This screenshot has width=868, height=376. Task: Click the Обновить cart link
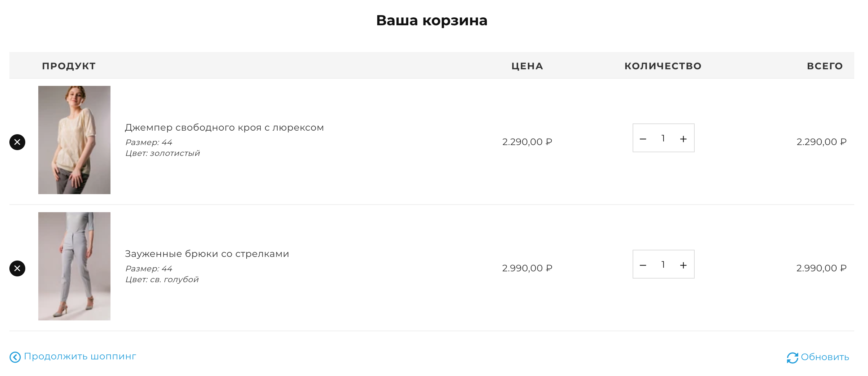(x=825, y=357)
